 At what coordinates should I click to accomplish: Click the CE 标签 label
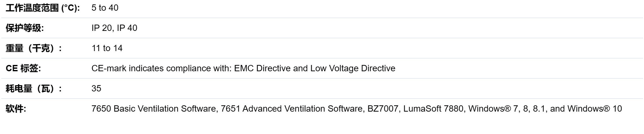pos(23,68)
